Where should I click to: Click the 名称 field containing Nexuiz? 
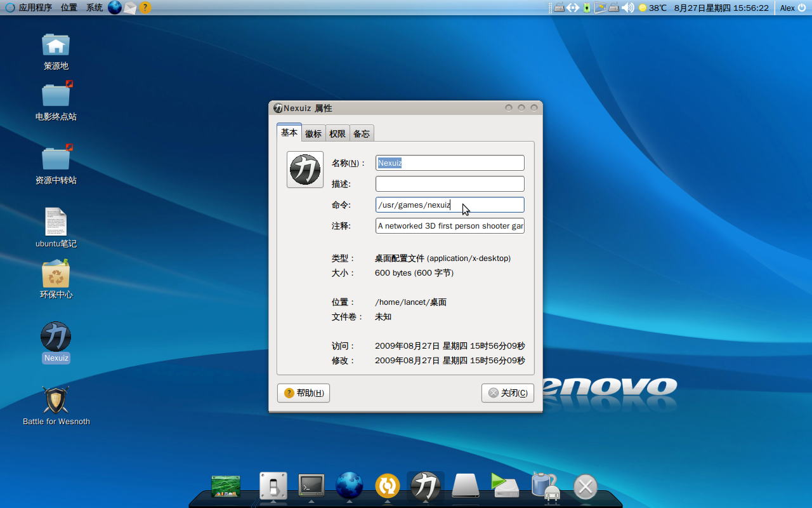point(450,163)
